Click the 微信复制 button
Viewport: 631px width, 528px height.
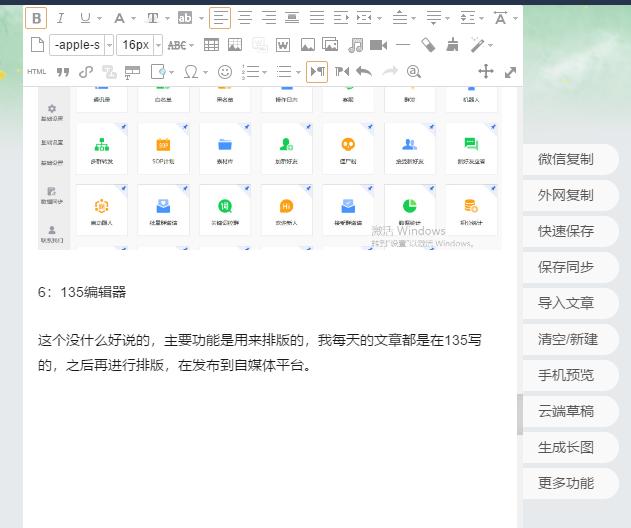pos(566,159)
